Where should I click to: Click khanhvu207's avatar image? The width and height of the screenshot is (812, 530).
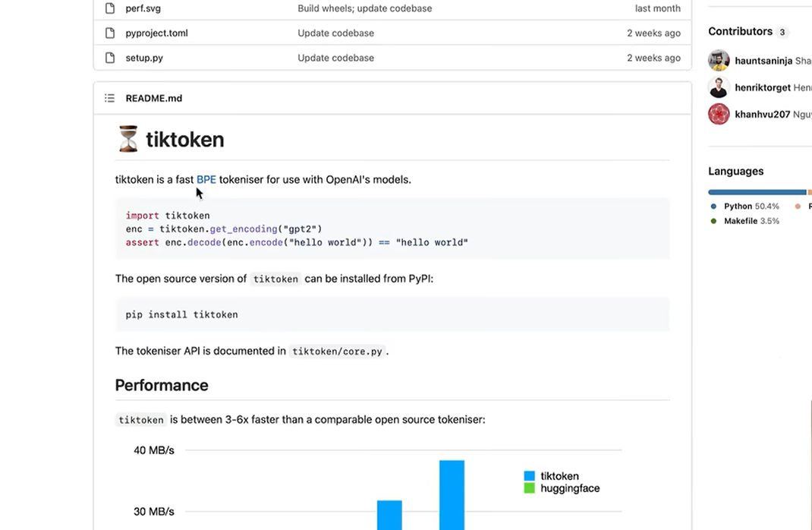[x=719, y=115]
